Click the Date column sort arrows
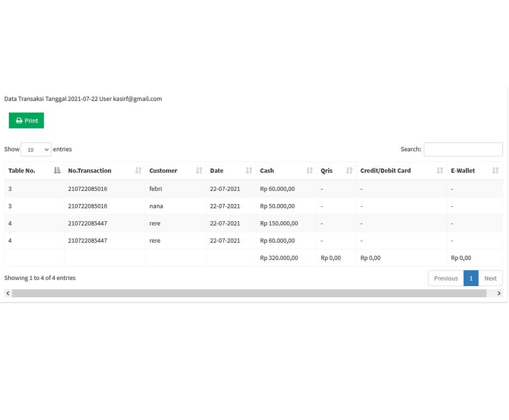Viewport: 509px width, 420px height. pos(249,171)
